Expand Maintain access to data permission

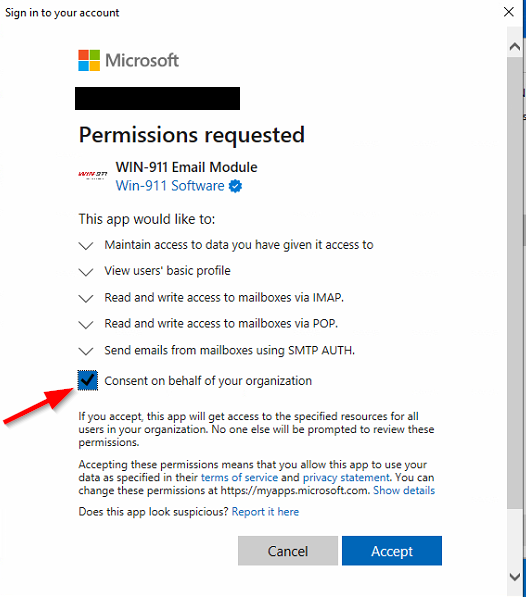click(86, 246)
